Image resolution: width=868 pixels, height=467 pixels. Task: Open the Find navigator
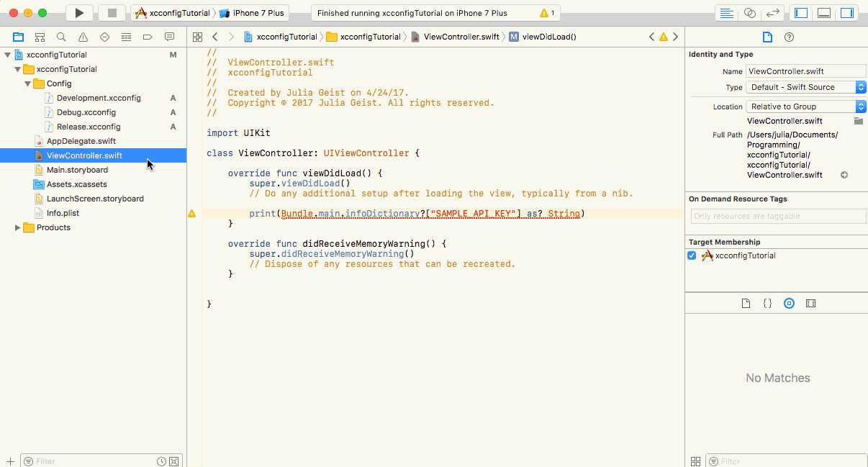pos(61,37)
